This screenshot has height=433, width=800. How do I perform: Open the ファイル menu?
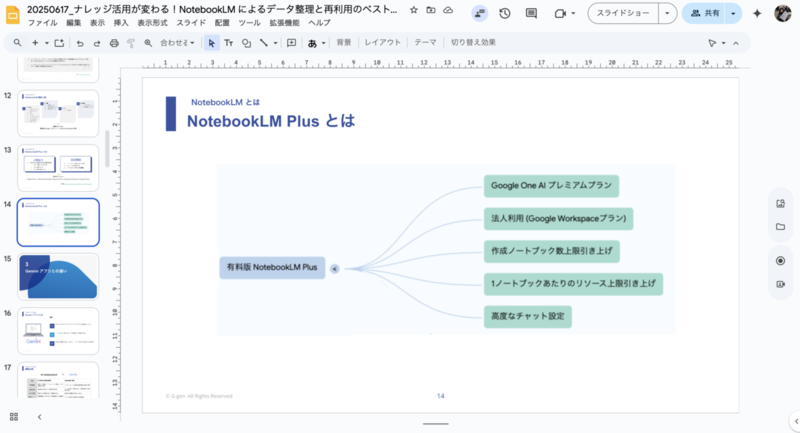tap(42, 23)
